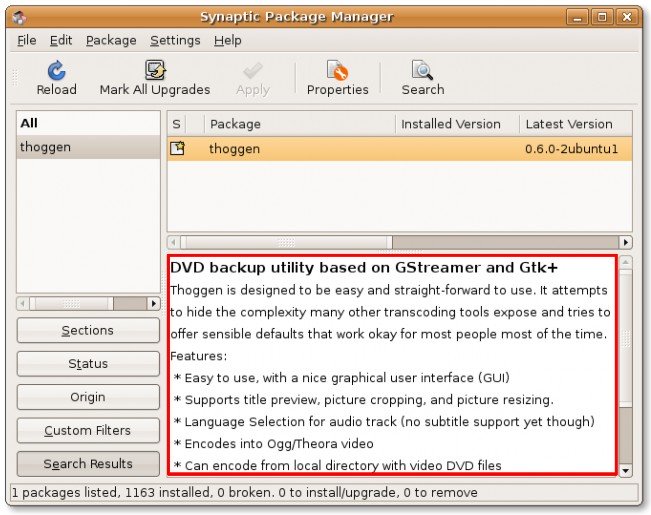This screenshot has width=651, height=515.
Task: Toggle the thoggen package status checkbox
Action: pyautogui.click(x=177, y=148)
